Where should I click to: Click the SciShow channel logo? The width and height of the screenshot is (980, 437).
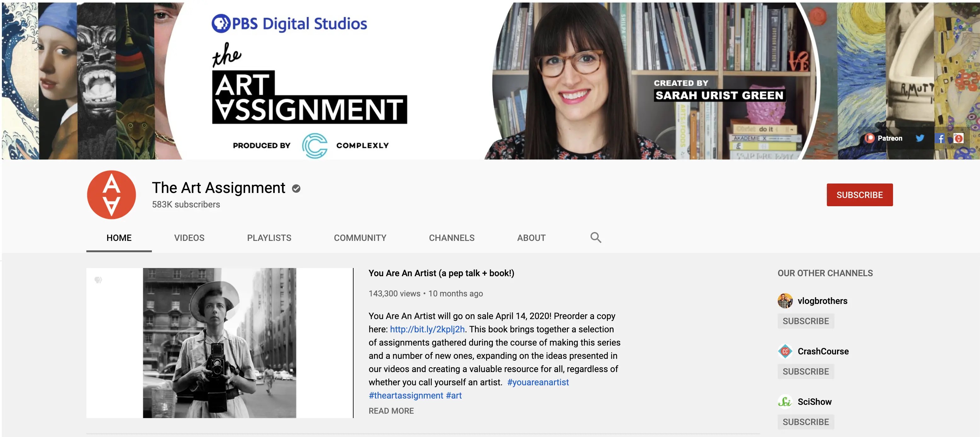pyautogui.click(x=785, y=402)
